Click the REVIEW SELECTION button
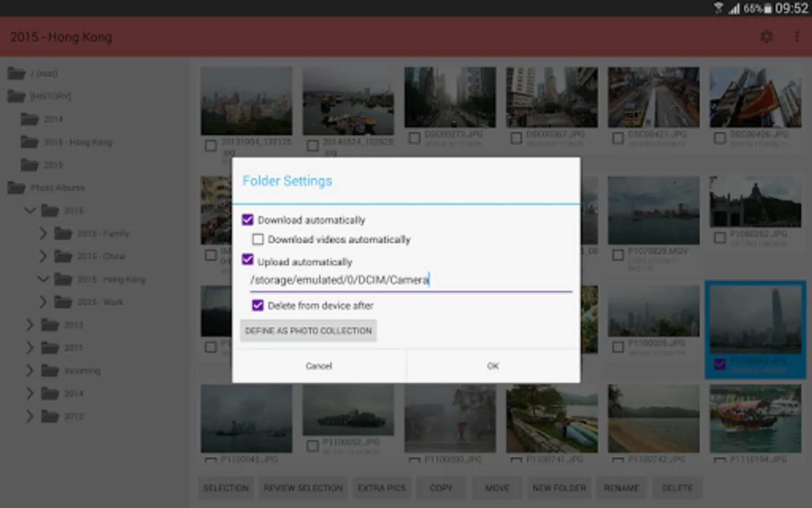The height and width of the screenshot is (508, 812). click(x=303, y=488)
